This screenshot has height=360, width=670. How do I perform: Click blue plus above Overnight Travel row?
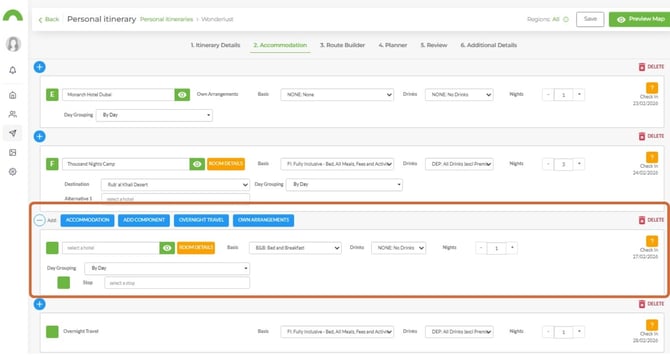[39, 304]
